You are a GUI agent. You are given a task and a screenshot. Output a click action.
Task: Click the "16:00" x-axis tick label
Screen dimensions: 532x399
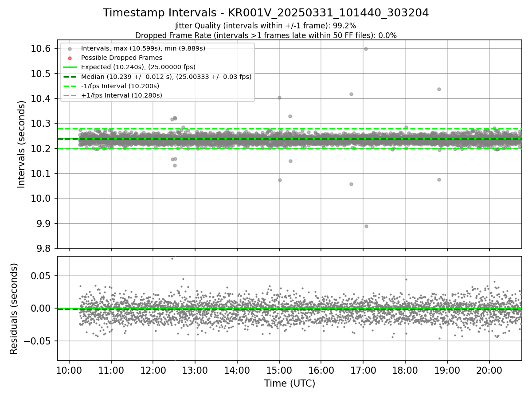[321, 370]
